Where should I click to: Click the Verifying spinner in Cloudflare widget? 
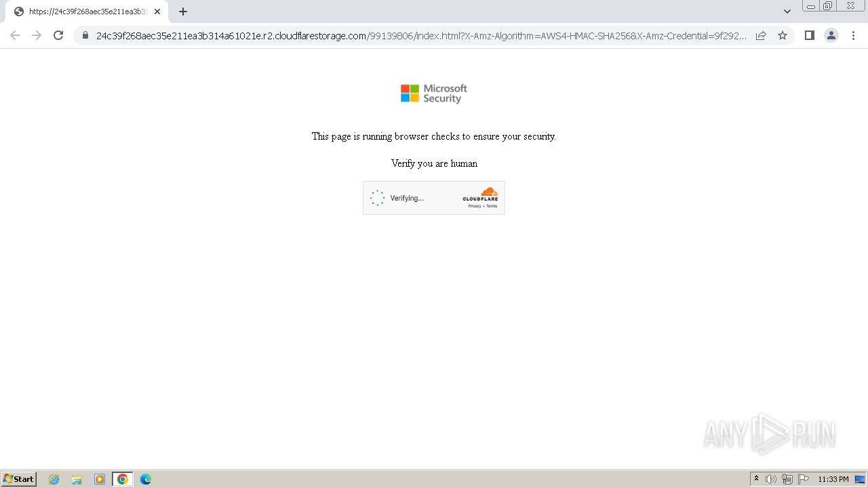(x=378, y=198)
